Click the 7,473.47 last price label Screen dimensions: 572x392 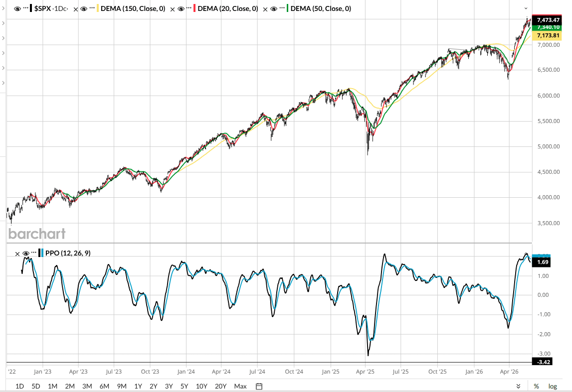(548, 19)
